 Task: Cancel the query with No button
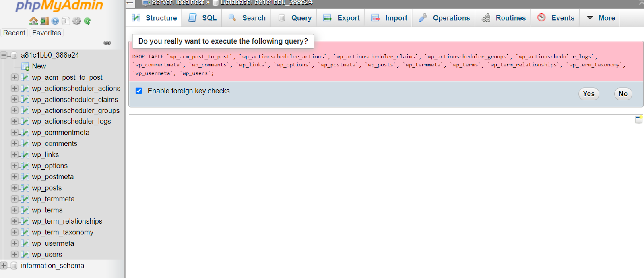(623, 94)
